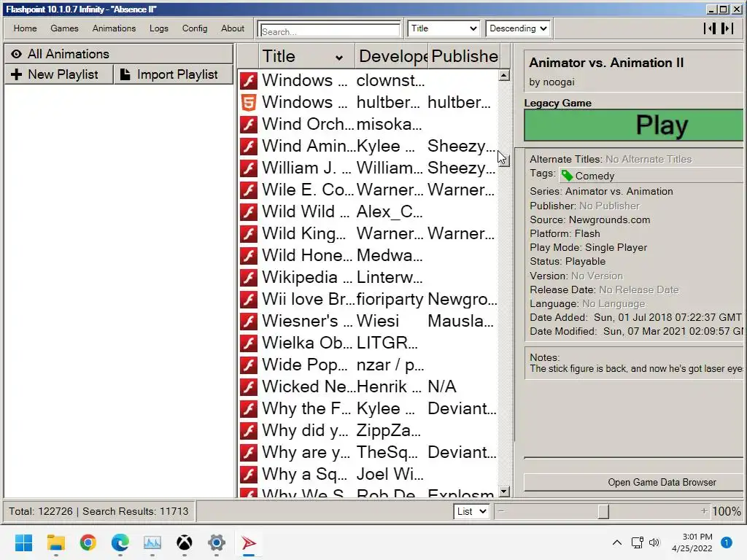Click the plus end of zoom slider
747x560 pixels.
pos(704,511)
